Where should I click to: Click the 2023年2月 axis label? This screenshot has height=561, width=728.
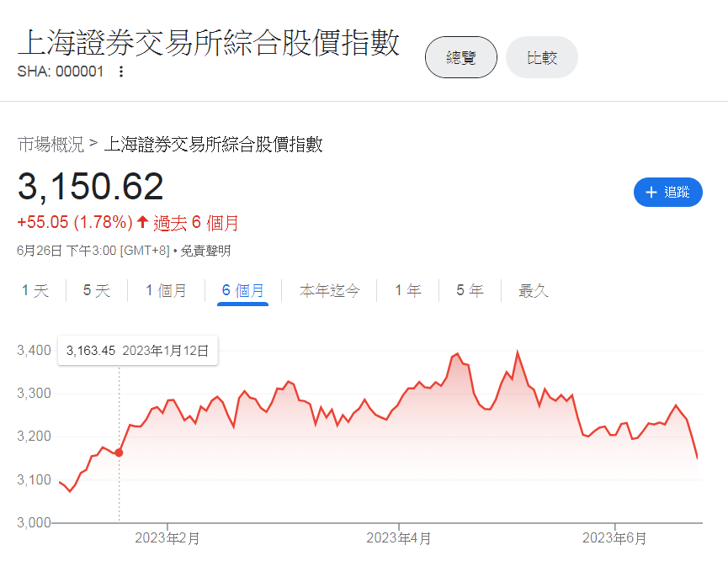167,538
